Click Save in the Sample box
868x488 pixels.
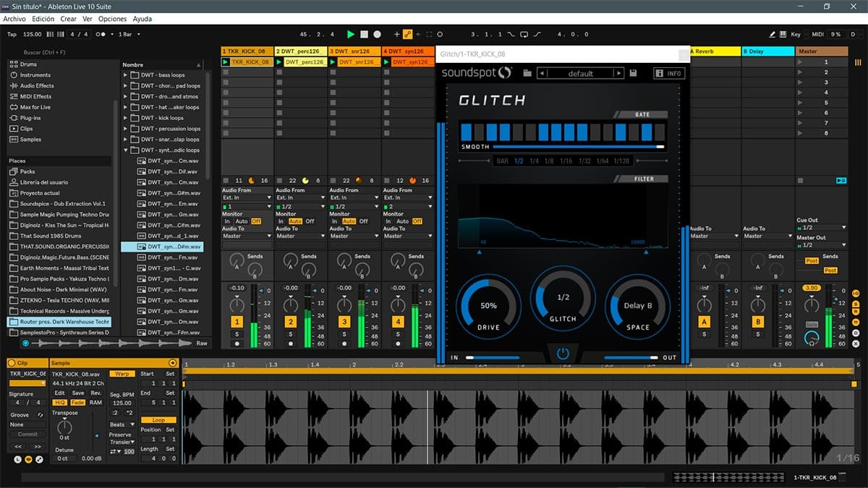[77, 393]
